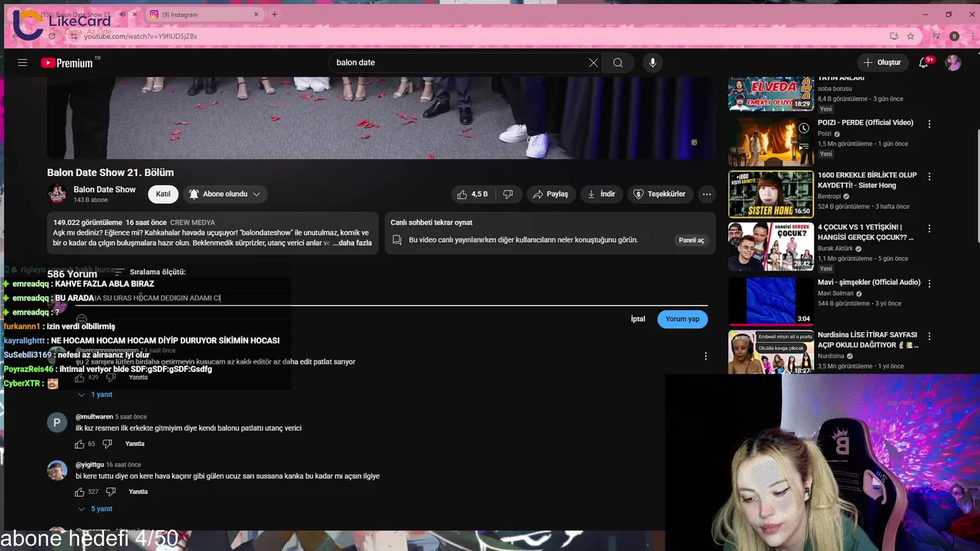The width and height of the screenshot is (980, 551).
Task: Open options for Sister Hong video
Action: pyautogui.click(x=929, y=176)
